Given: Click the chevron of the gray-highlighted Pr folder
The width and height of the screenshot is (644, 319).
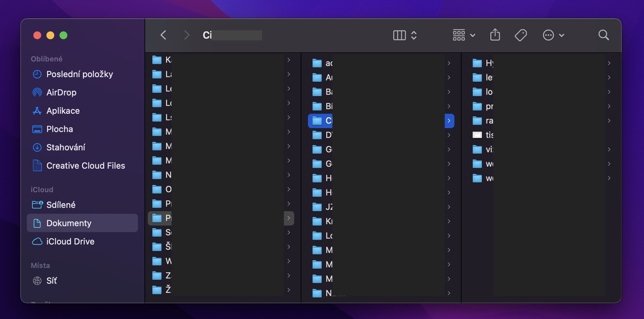Looking at the screenshot, I should [x=289, y=218].
